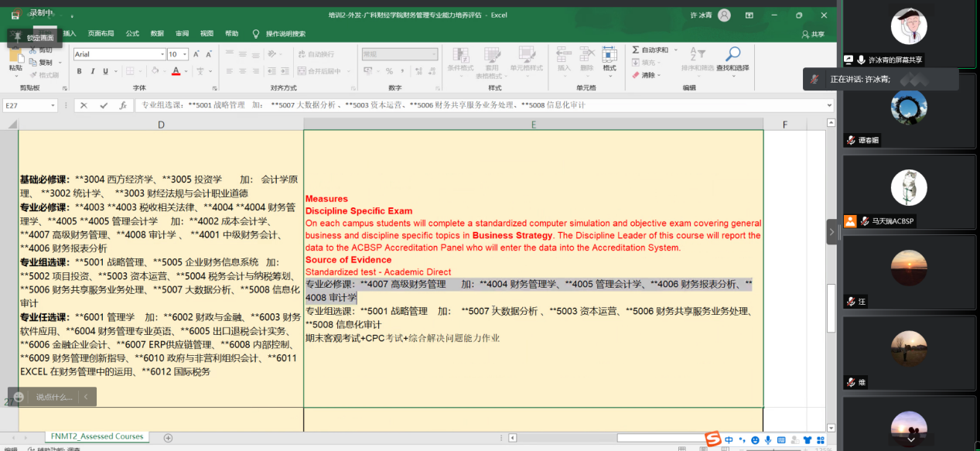Viewport: 980px width, 451px height.
Task: Open the Formulas (公式) tab
Action: pyautogui.click(x=132, y=33)
